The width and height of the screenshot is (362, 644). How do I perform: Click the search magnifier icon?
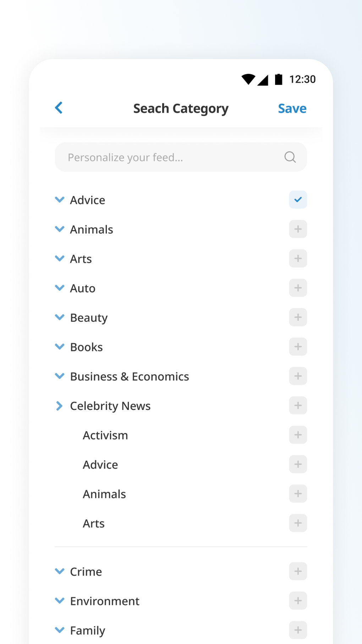290,157
